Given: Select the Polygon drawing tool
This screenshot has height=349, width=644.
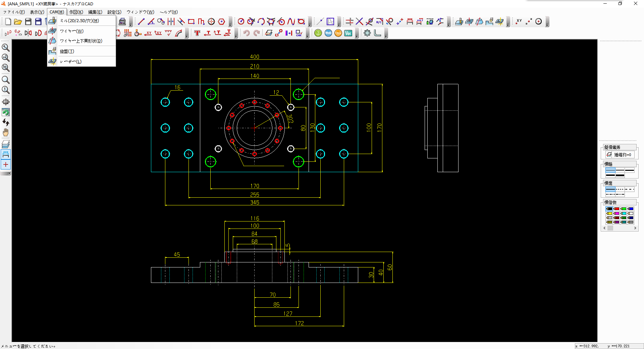Looking at the screenshot, I should pos(221,22).
